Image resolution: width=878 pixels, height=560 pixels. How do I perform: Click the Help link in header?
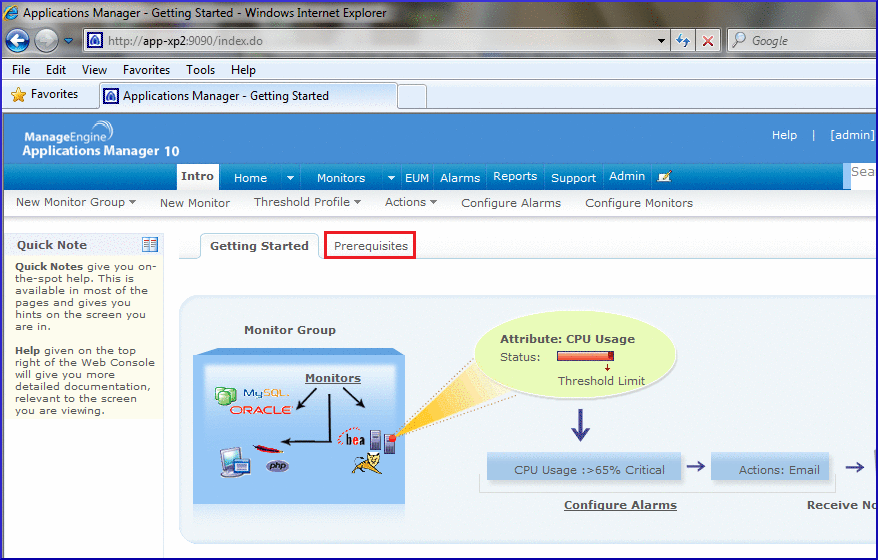(x=784, y=135)
